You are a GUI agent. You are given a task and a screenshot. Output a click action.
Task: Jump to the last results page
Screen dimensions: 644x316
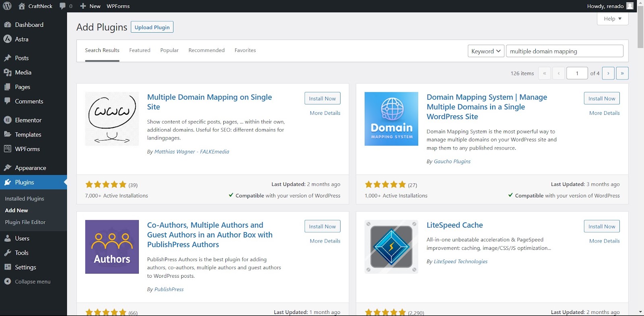click(622, 73)
